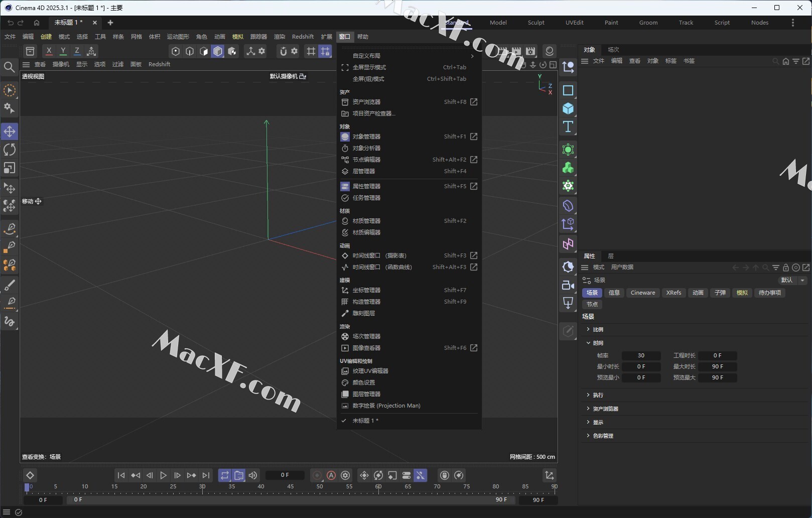Click the home icon in top bar
The width and height of the screenshot is (812, 518).
[x=37, y=23]
